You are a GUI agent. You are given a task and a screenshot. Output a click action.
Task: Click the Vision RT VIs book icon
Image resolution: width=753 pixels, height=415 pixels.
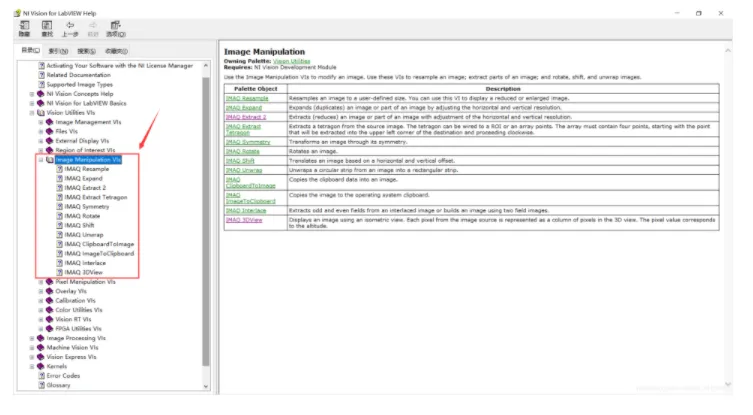click(49, 319)
